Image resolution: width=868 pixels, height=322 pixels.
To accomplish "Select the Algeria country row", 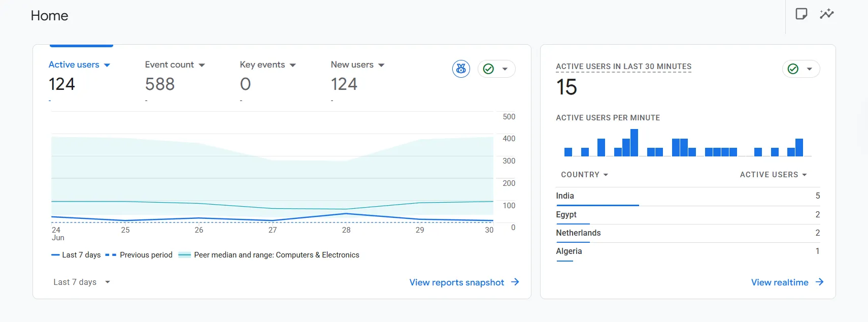I will [x=688, y=251].
